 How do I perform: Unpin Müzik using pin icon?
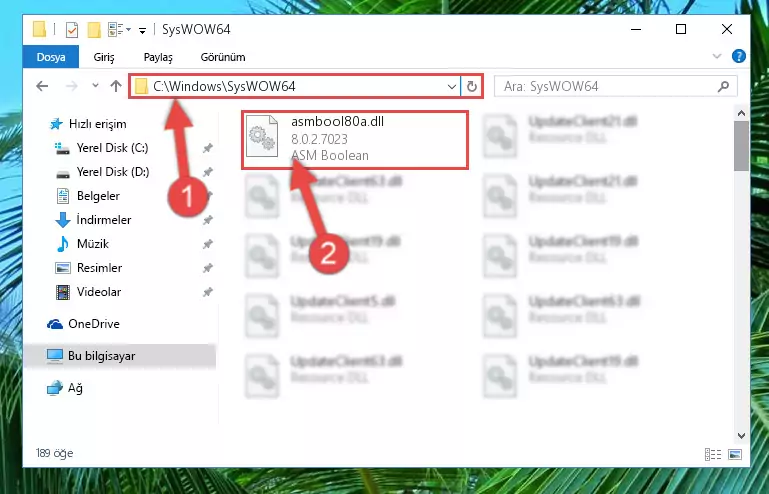click(x=207, y=244)
